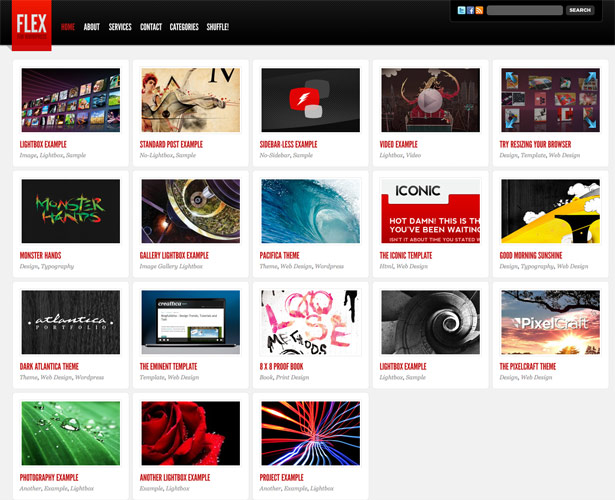Image resolution: width=615 pixels, height=500 pixels.
Task: Click the Standard Post Example title
Action: 171,144
